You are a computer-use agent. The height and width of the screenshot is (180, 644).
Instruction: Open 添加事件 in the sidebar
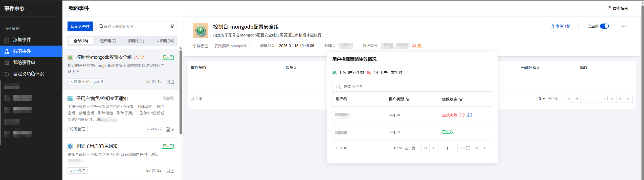(x=22, y=40)
